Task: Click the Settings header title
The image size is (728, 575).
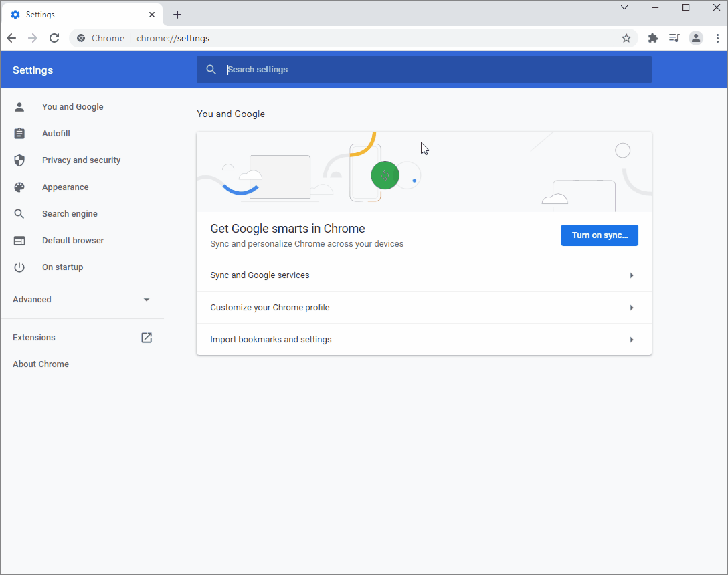Action: click(x=33, y=70)
